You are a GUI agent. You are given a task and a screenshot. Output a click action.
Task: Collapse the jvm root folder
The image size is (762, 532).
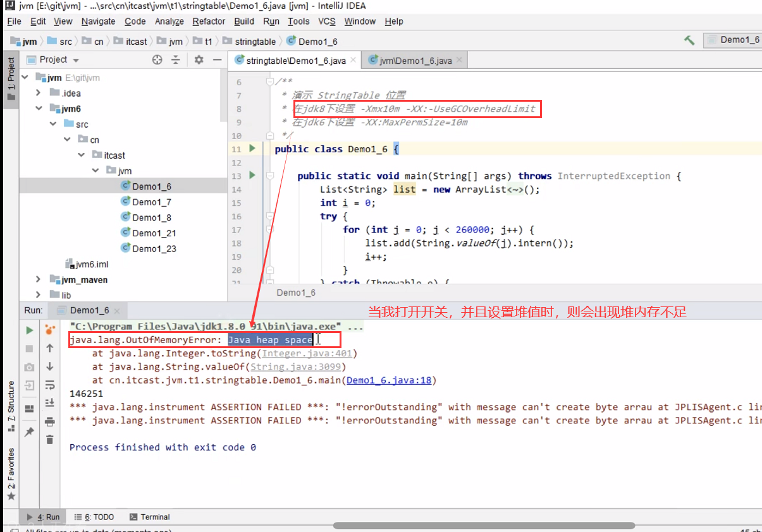26,78
